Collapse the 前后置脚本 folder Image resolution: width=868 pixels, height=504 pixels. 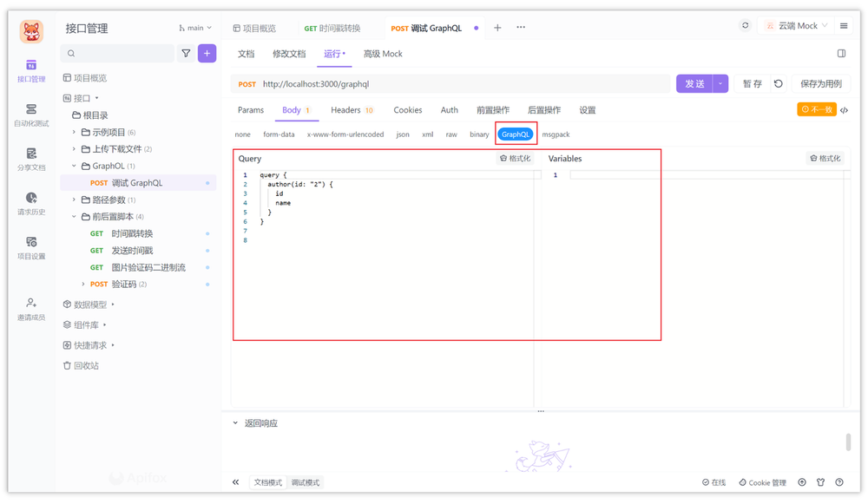[74, 217]
